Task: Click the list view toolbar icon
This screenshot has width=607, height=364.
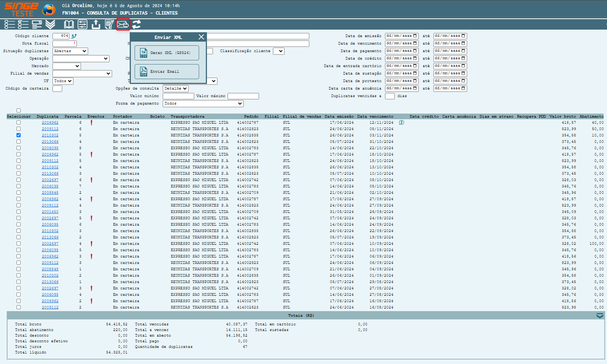Action: point(10,24)
